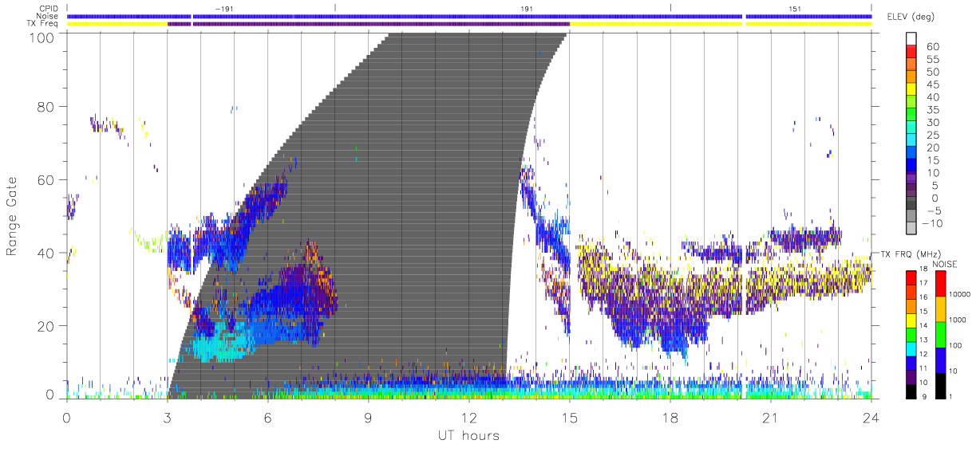The height and width of the screenshot is (452, 980).
Task: Click the black segment of TX FRQ color bar
Action: [911, 390]
